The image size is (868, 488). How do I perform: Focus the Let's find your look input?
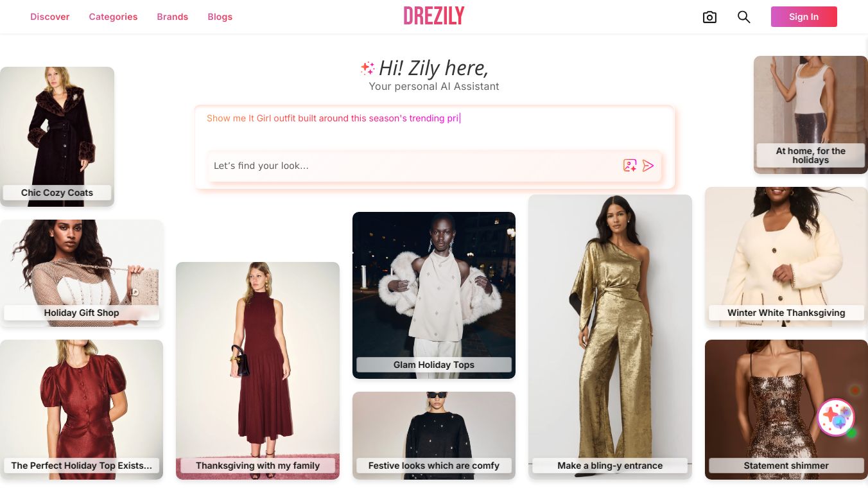pos(414,166)
